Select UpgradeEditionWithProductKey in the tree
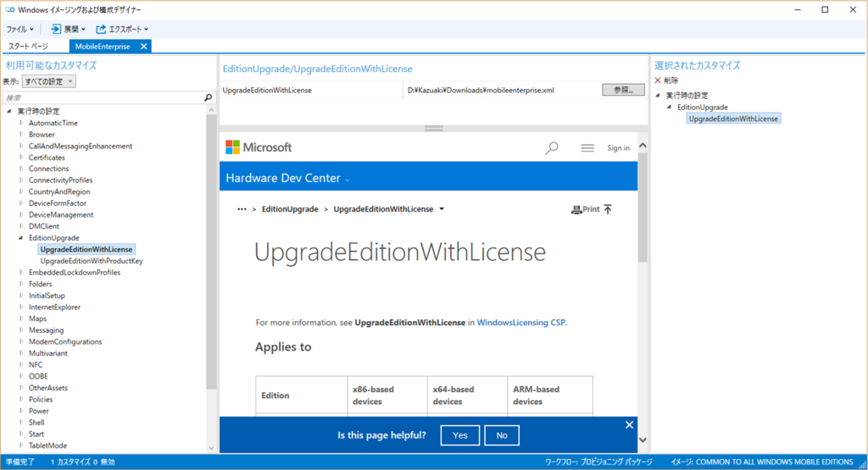Screen dimensions: 868x470 pos(92,261)
